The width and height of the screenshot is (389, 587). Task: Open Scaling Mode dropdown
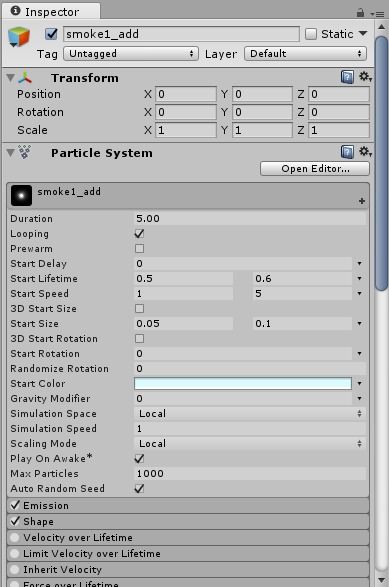click(x=250, y=443)
